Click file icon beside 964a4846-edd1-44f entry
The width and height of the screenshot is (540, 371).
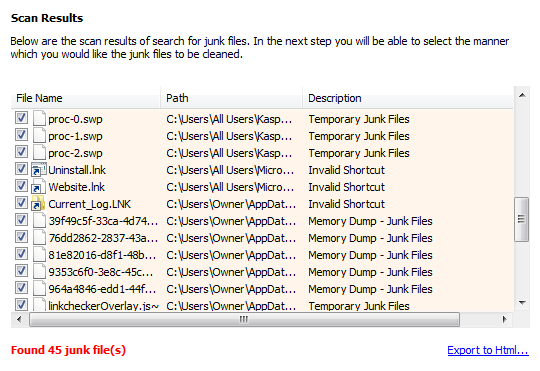tap(39, 289)
